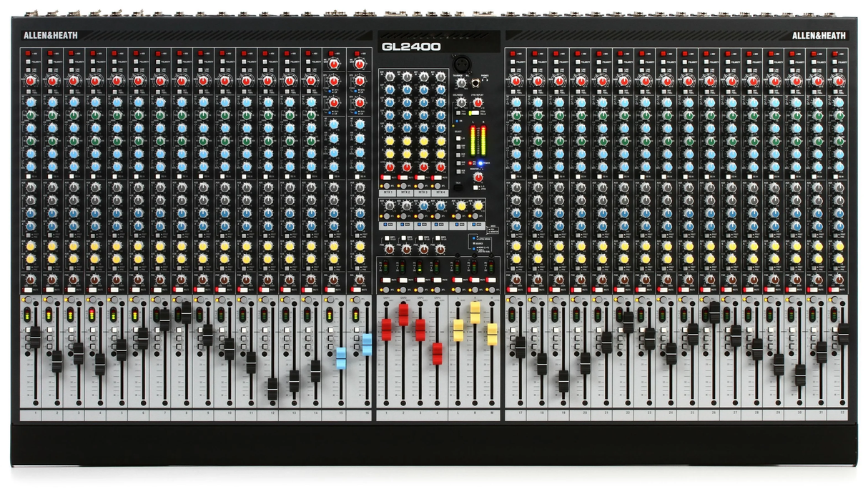Select the blue stereo channel 16 fader
The height and width of the screenshot is (497, 868).
tap(367, 345)
